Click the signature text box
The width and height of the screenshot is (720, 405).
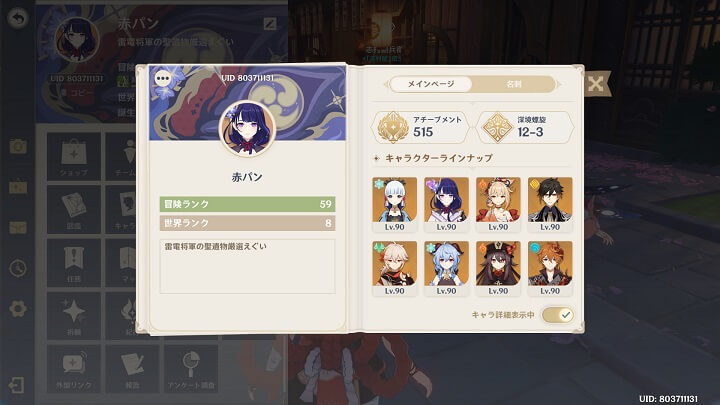click(247, 266)
